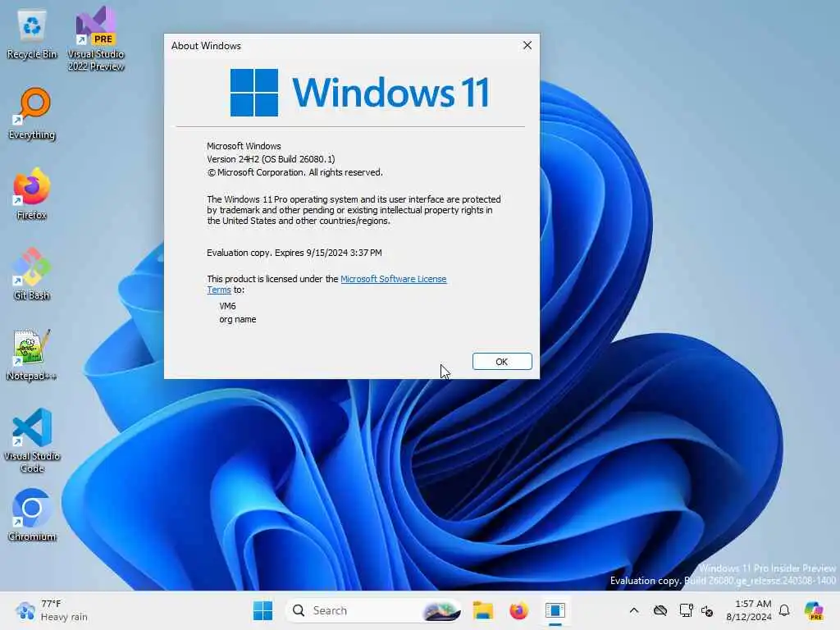This screenshot has width=840, height=630.
Task: Open the Everything search shortcut
Action: (x=32, y=113)
